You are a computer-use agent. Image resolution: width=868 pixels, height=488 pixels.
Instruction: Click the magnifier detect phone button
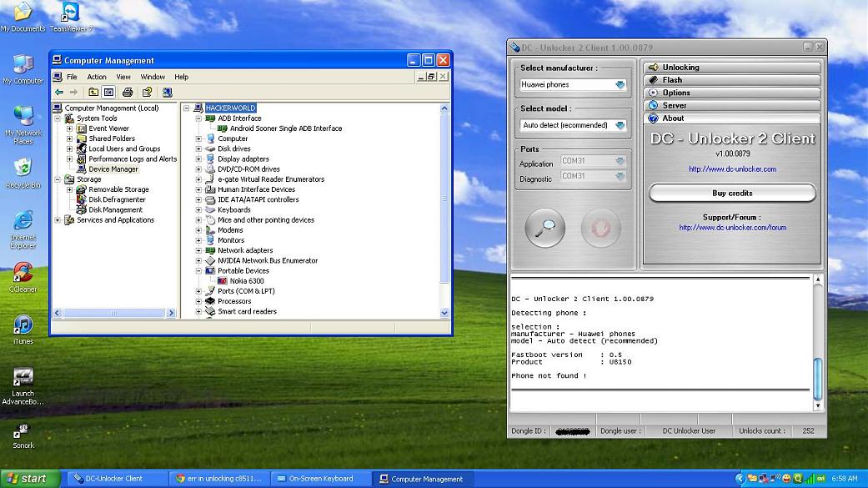coord(545,228)
